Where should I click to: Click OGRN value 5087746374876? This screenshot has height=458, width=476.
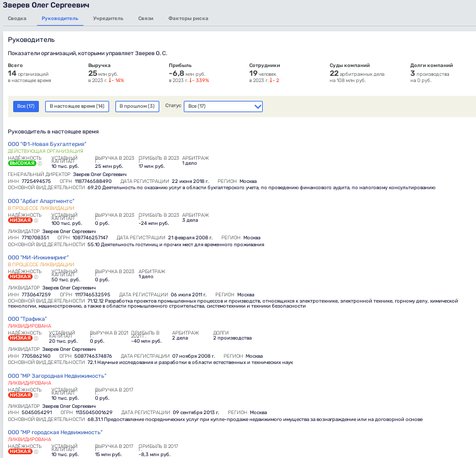tap(93, 356)
